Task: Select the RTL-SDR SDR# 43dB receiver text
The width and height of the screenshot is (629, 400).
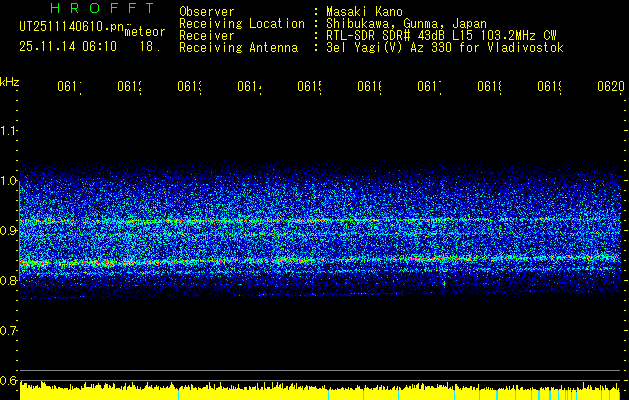Action: click(441, 36)
